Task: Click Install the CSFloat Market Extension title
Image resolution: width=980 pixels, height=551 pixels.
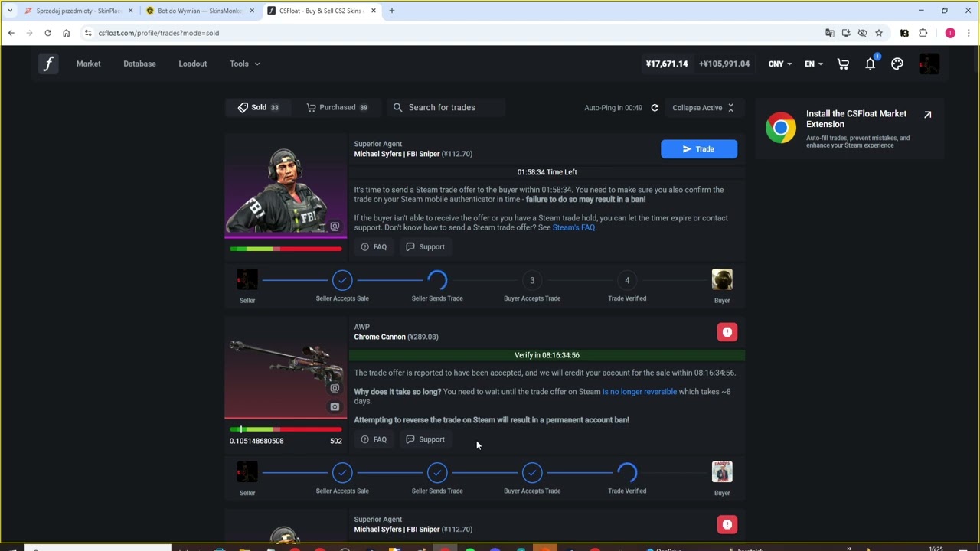Action: click(856, 119)
